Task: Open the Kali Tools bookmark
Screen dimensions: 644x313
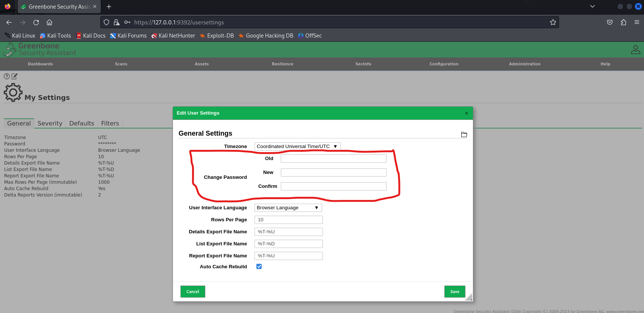Action: [55, 36]
